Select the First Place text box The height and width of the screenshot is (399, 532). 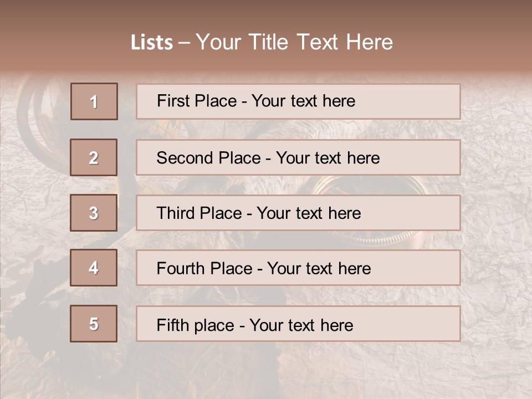(298, 101)
